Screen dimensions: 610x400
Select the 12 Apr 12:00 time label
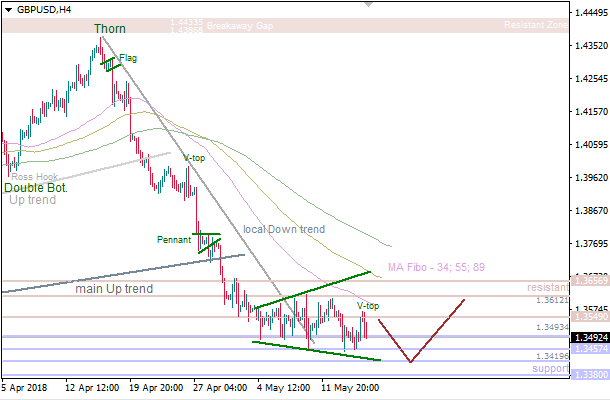point(92,389)
